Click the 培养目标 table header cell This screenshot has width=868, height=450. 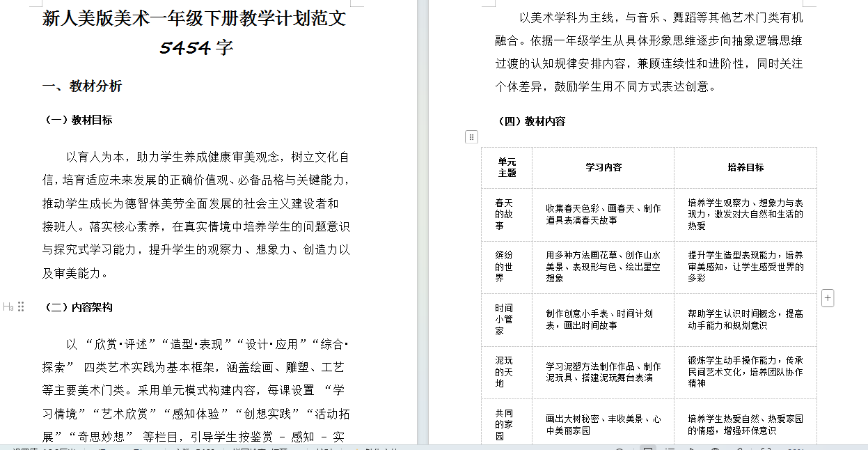[x=745, y=167]
